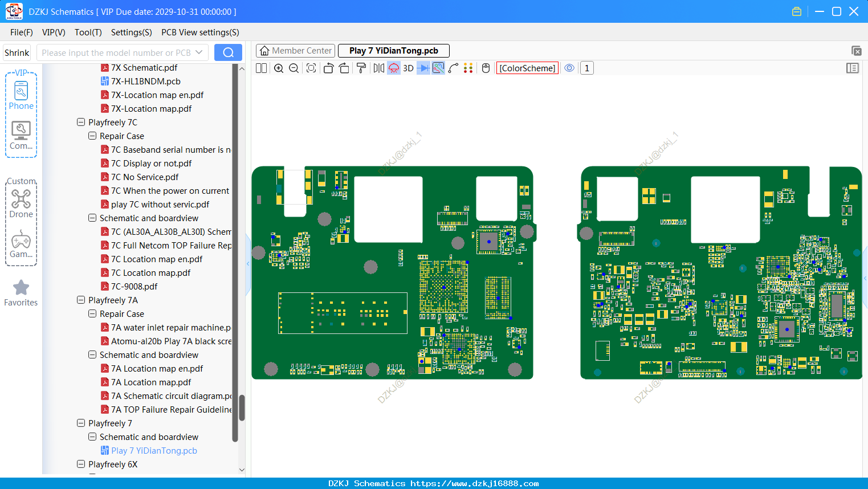Open the Favorites star
The width and height of the screenshot is (868, 489).
pyautogui.click(x=21, y=293)
